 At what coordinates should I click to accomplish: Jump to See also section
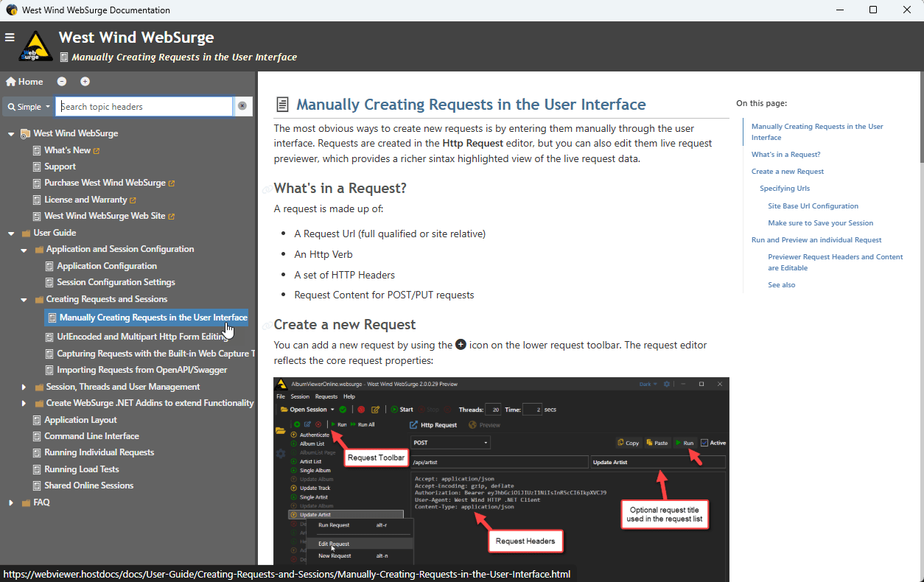[x=781, y=285]
